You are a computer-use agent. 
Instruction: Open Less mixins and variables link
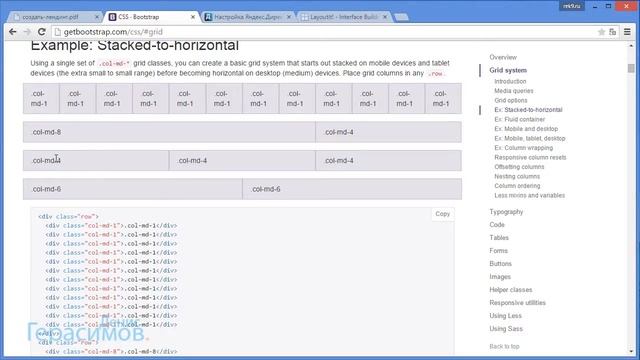[x=530, y=196]
